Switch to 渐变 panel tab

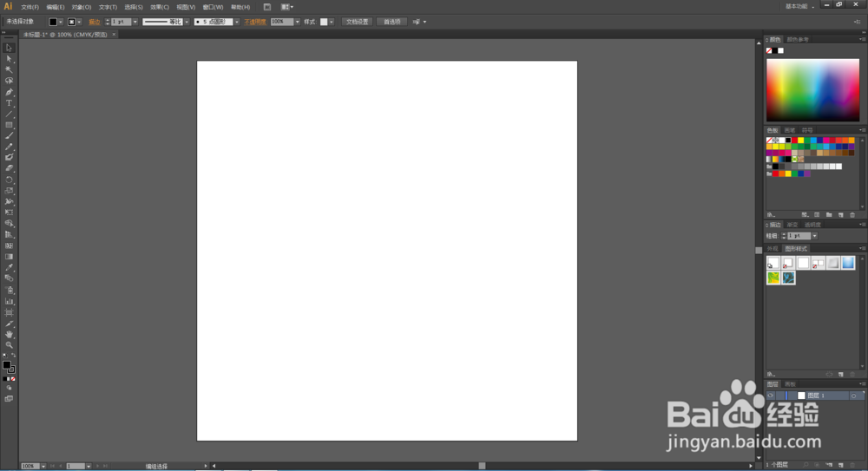(x=792, y=225)
